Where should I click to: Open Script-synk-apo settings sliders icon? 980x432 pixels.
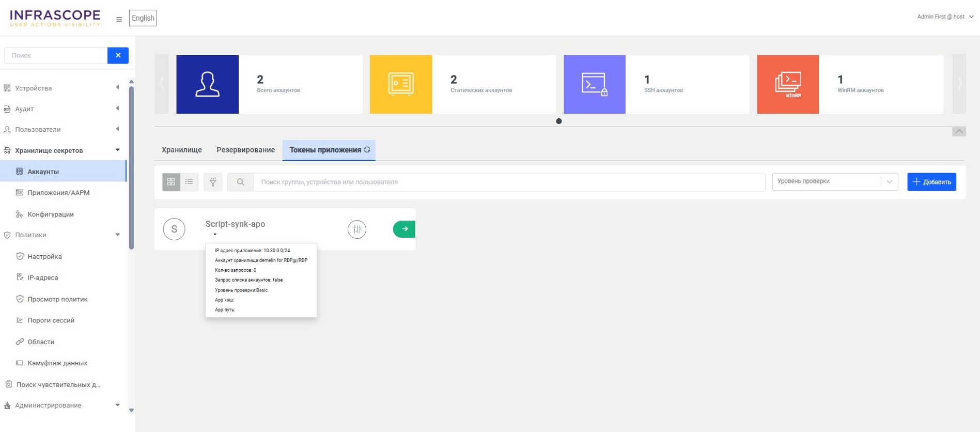[357, 229]
